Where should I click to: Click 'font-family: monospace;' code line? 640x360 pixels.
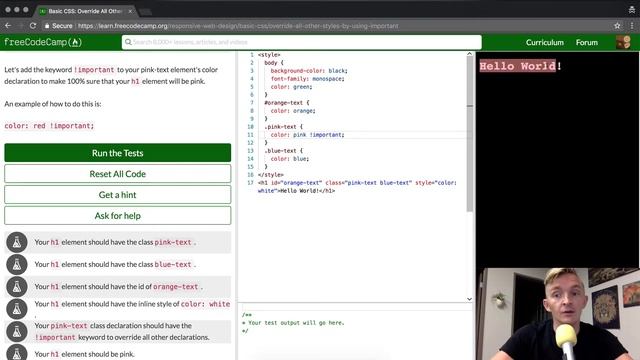coord(307,79)
